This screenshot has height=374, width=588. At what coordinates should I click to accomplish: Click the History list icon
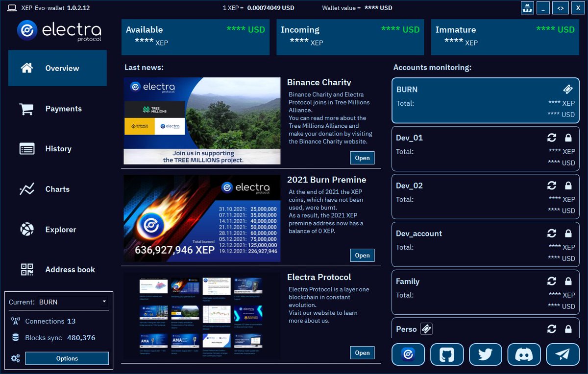(x=26, y=149)
